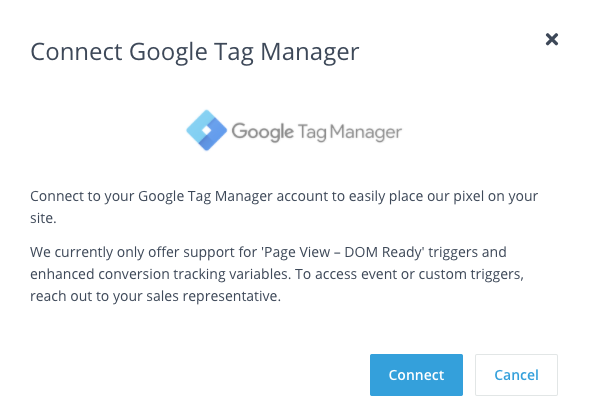Click the paragraph about placing our pixel
Image resolution: width=590 pixels, height=417 pixels.
click(284, 207)
